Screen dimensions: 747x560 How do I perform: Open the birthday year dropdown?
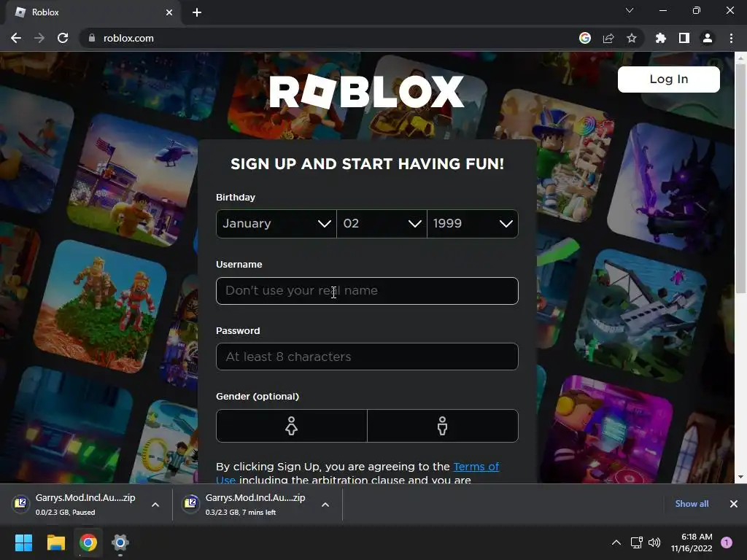[473, 223]
